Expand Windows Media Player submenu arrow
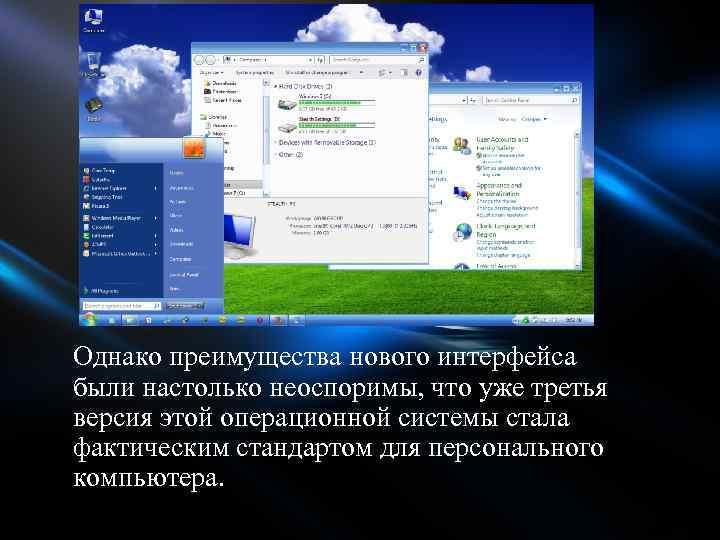 (156, 218)
